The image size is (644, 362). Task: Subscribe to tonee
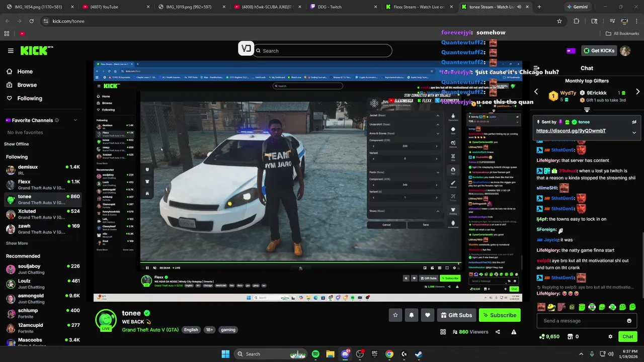pyautogui.click(x=500, y=315)
